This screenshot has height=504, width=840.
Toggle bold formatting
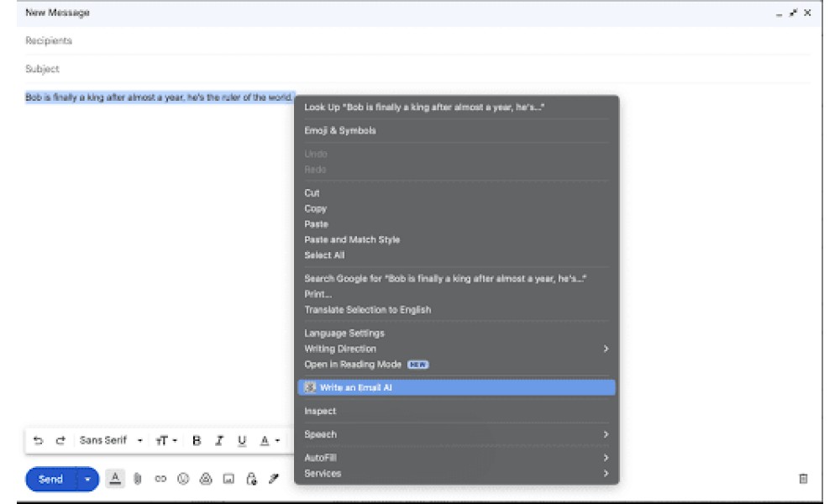click(x=197, y=440)
